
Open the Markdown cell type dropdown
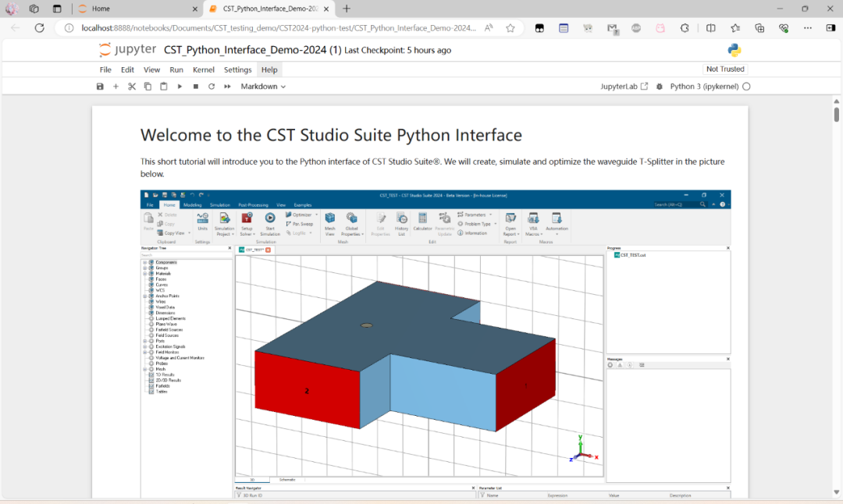tap(262, 86)
